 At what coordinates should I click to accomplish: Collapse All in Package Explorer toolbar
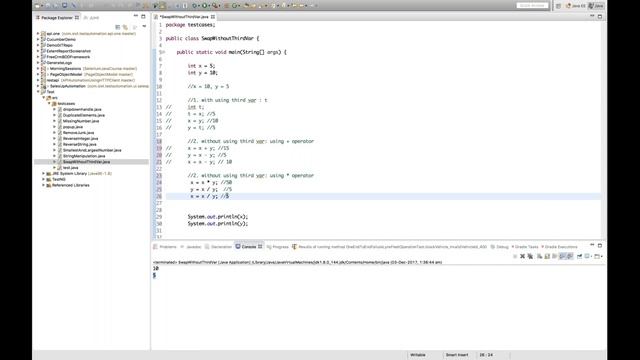coord(118,27)
